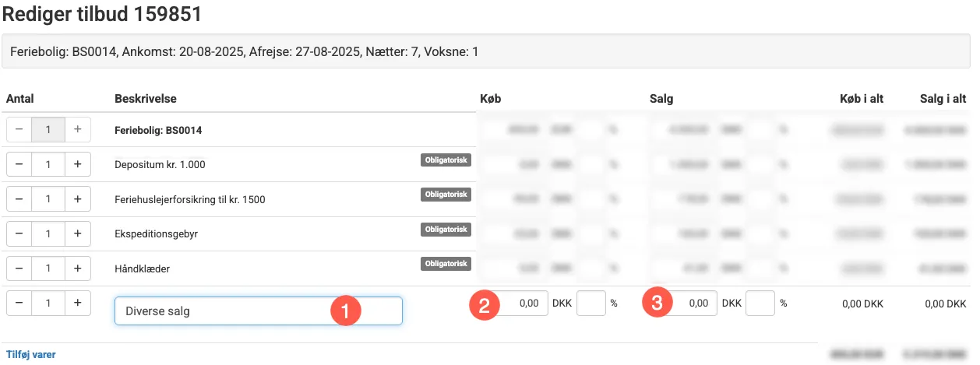
Task: Decrease quantity for Depositum kr. 1.000
Action: 19,165
